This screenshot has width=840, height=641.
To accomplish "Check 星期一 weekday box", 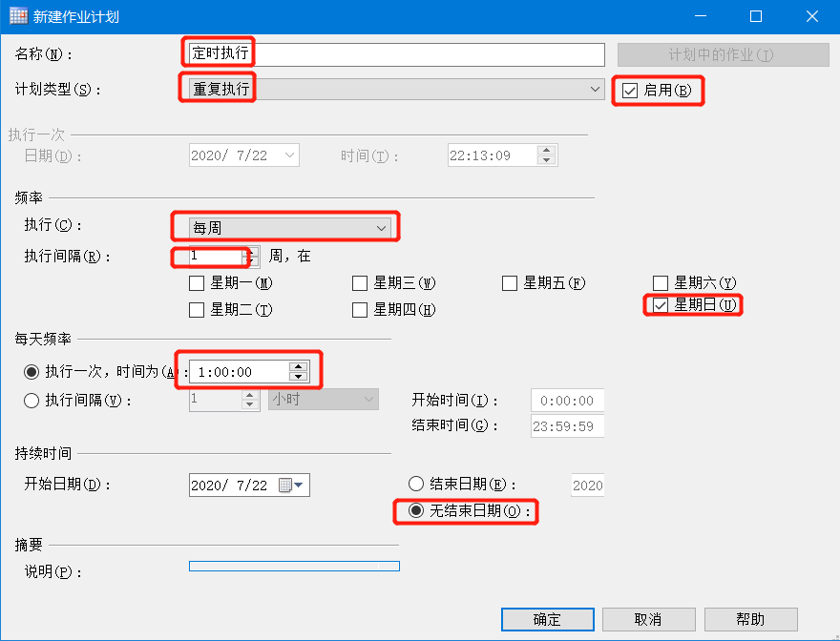I will [197, 282].
